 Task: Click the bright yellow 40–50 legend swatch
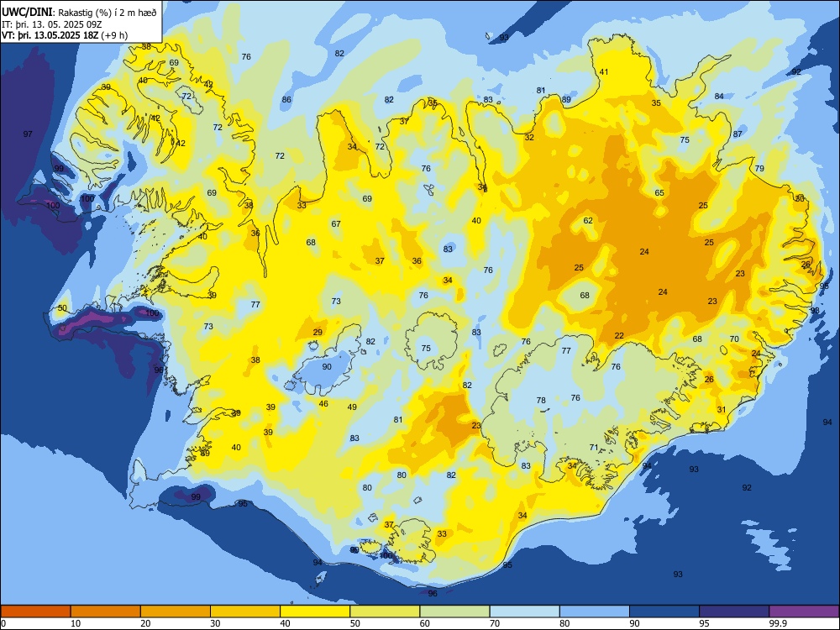pyautogui.click(x=315, y=612)
